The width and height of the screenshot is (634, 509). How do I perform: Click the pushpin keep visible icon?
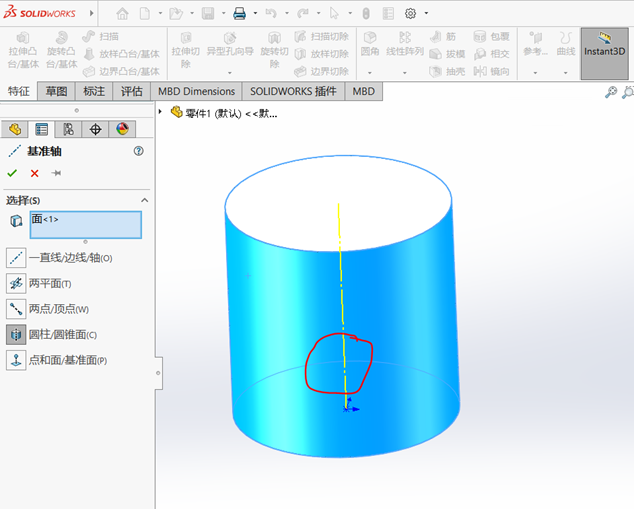pos(56,173)
